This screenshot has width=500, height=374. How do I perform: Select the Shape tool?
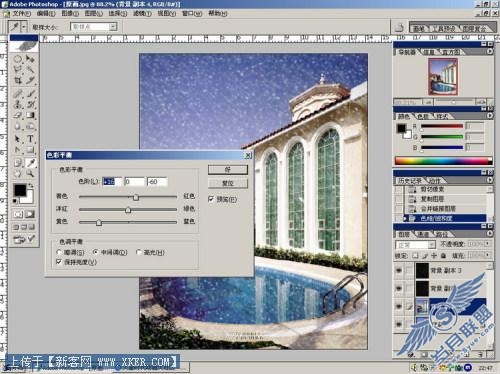coord(30,150)
